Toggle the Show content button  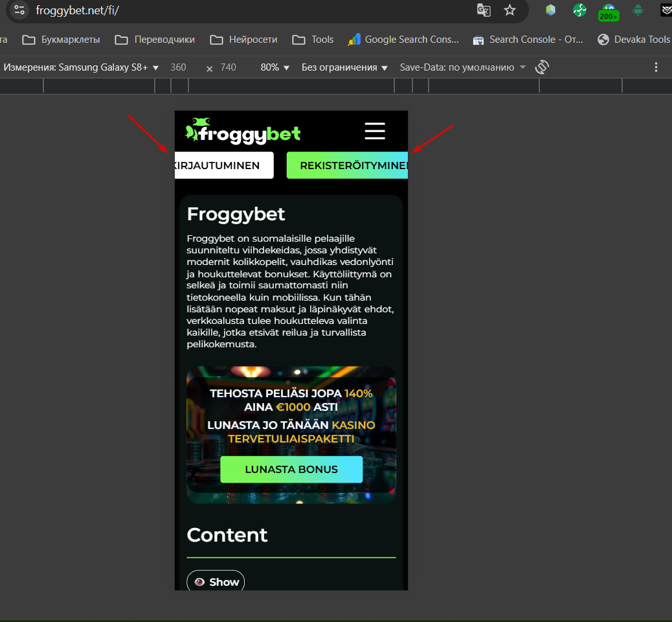216,581
